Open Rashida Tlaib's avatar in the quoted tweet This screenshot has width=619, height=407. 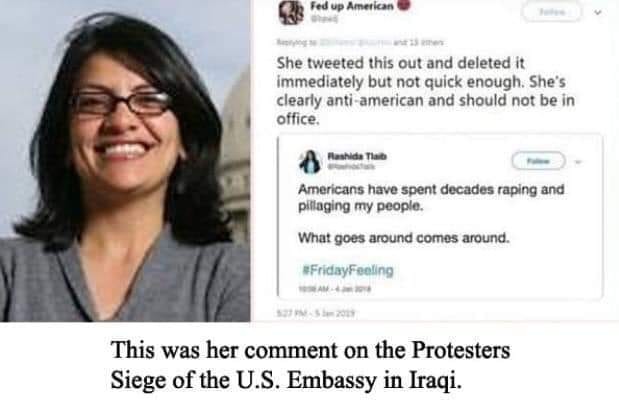[x=310, y=162]
